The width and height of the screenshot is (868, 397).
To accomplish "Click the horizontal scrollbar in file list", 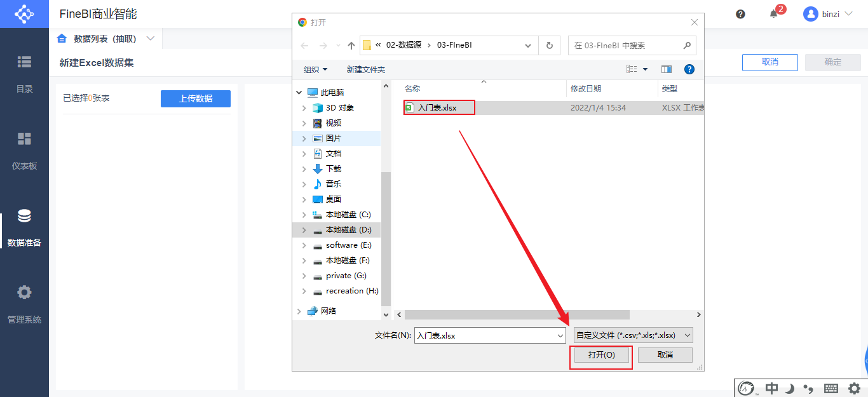I will [x=517, y=314].
